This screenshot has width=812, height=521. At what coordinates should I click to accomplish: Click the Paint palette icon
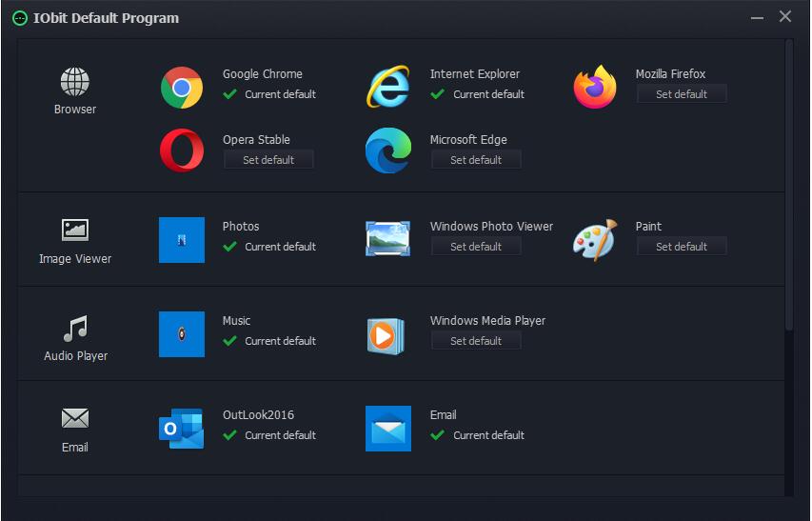(x=596, y=240)
